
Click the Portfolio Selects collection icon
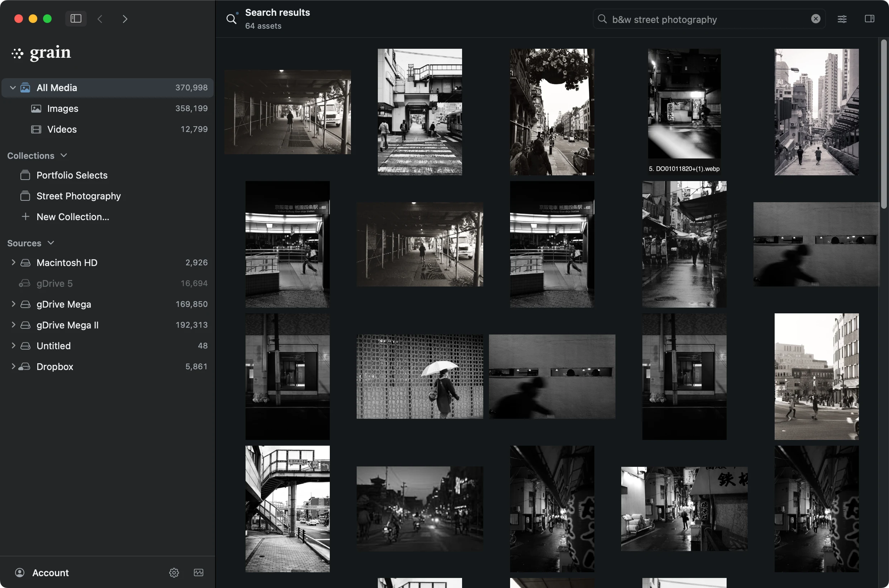click(x=25, y=175)
